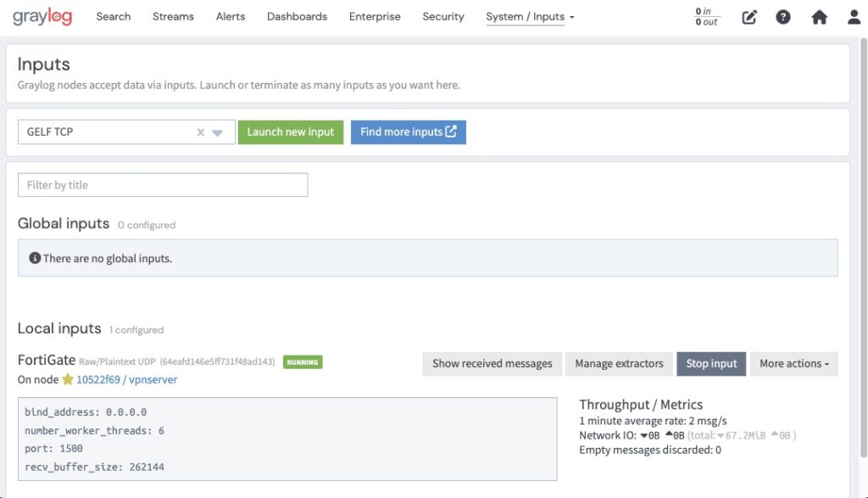The height and width of the screenshot is (498, 868).
Task: Click the 'Inputs' page heading
Action: [44, 64]
